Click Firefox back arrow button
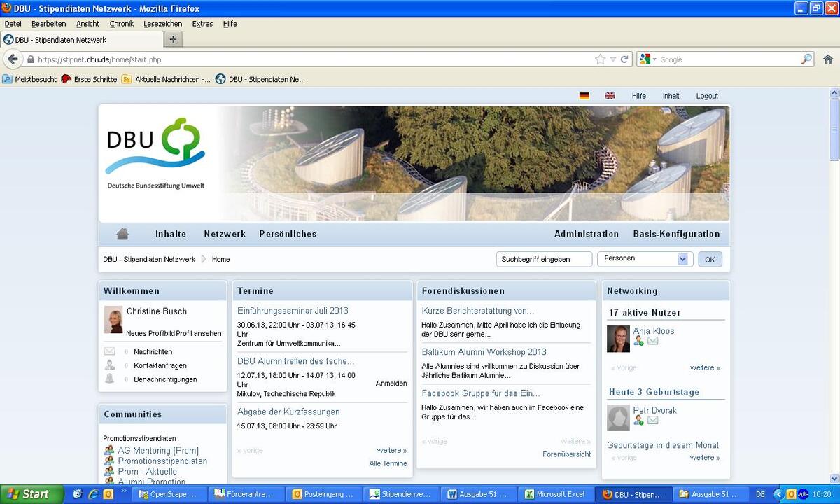The height and width of the screenshot is (504, 840). 13,59
